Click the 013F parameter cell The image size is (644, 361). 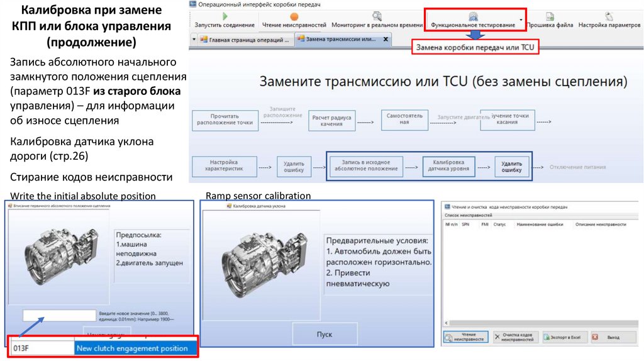[42, 348]
